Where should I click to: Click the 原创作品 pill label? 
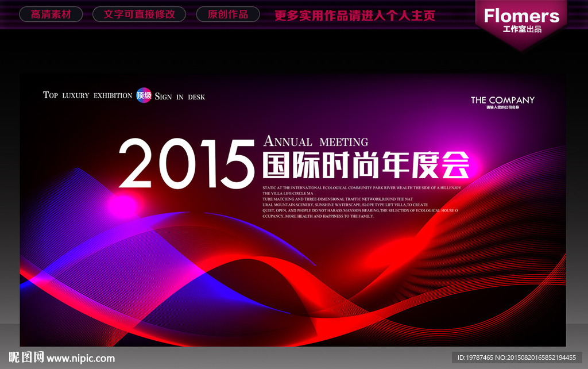coord(227,14)
